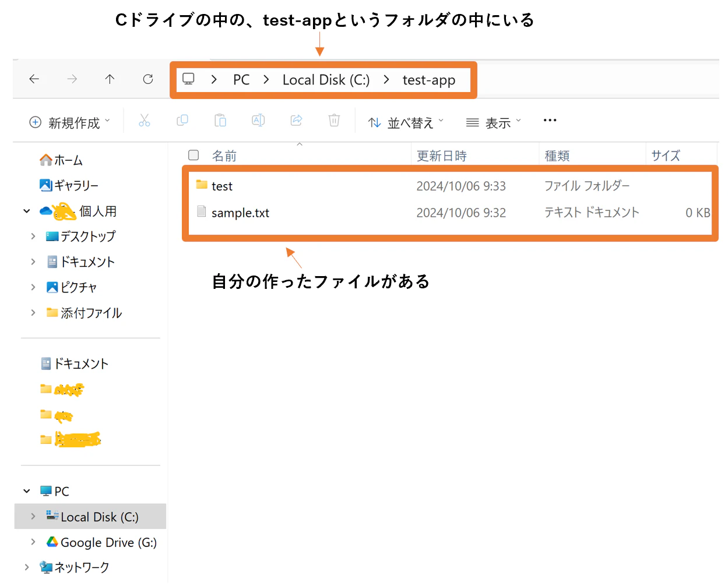This screenshot has height=586, width=728.
Task: Open chevron dropdown before PC breadcrumb
Action: (214, 79)
